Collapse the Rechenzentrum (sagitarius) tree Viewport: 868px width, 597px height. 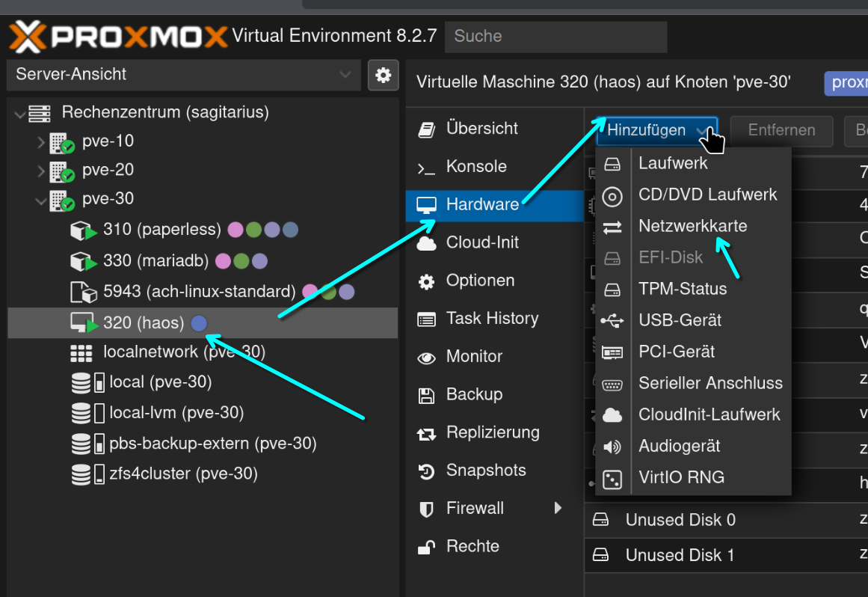click(x=20, y=114)
